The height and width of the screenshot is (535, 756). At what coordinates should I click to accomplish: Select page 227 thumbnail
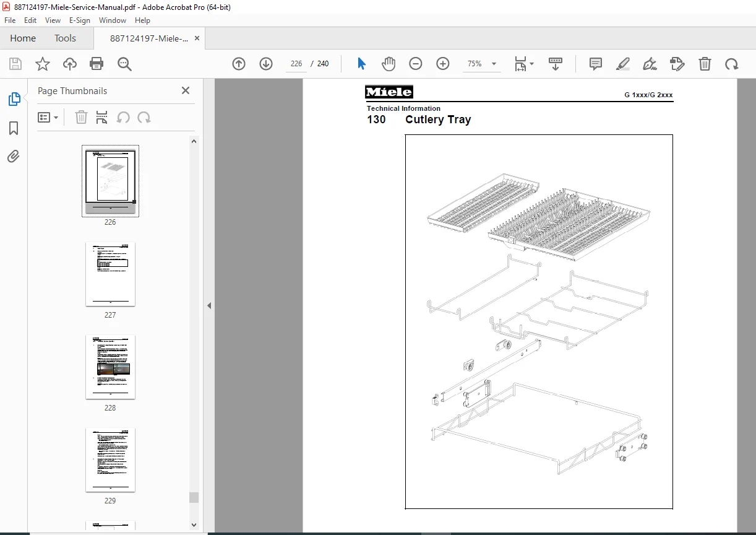(110, 274)
